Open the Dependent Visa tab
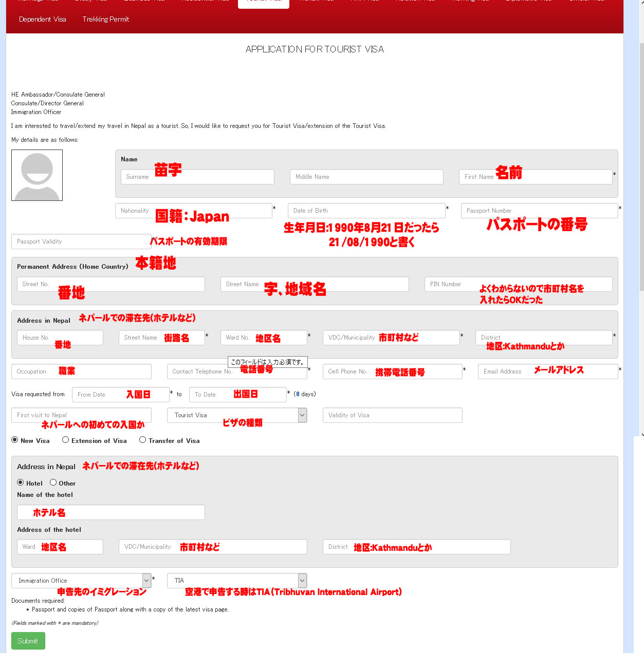 point(43,20)
